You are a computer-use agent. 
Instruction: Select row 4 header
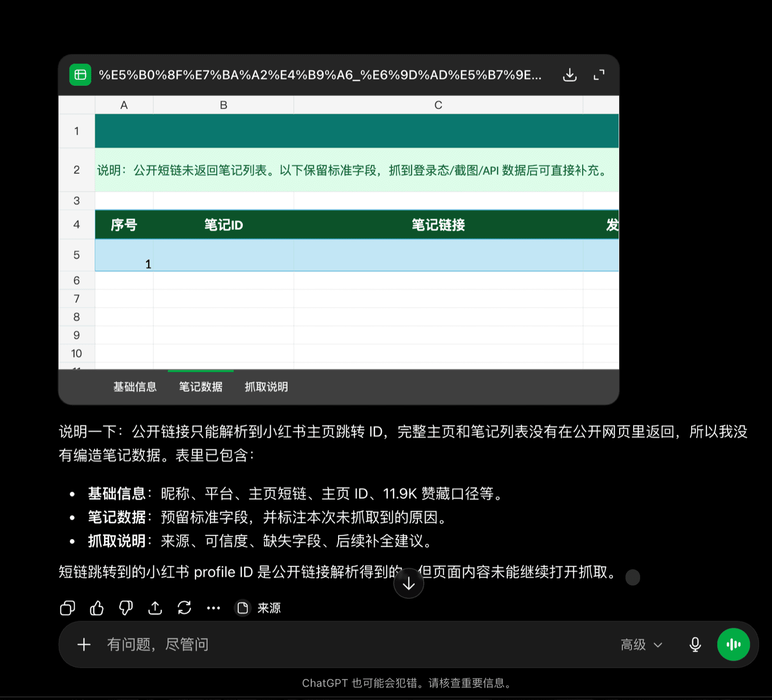(x=77, y=225)
